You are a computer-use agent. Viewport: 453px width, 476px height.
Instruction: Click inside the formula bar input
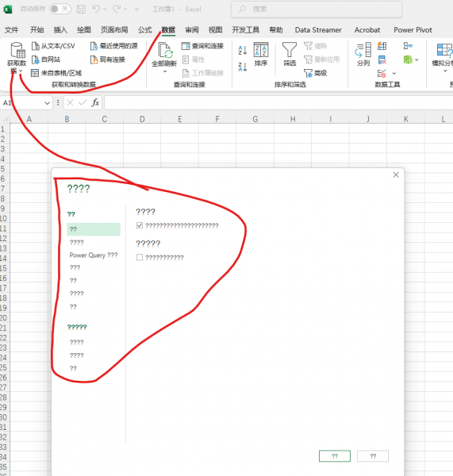[x=278, y=103]
